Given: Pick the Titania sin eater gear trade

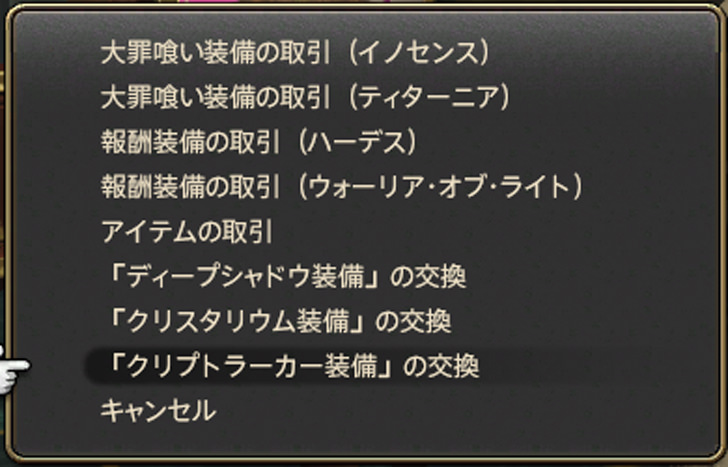Looking at the screenshot, I should pos(306,97).
